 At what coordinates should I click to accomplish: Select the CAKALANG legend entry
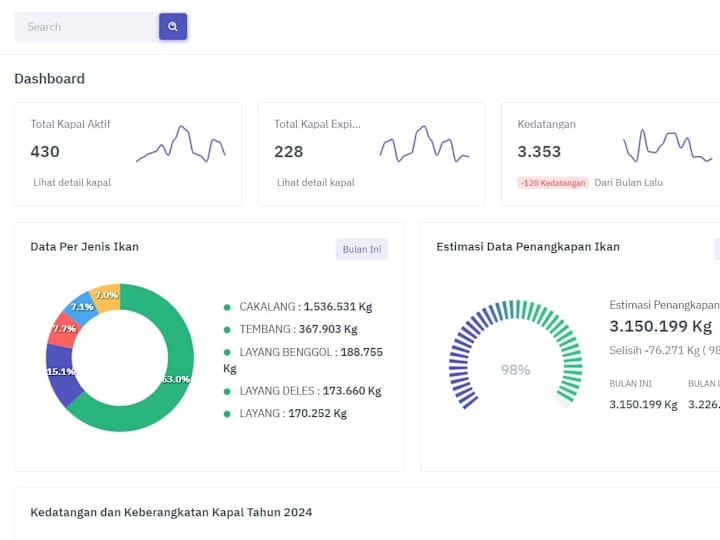pyautogui.click(x=298, y=307)
